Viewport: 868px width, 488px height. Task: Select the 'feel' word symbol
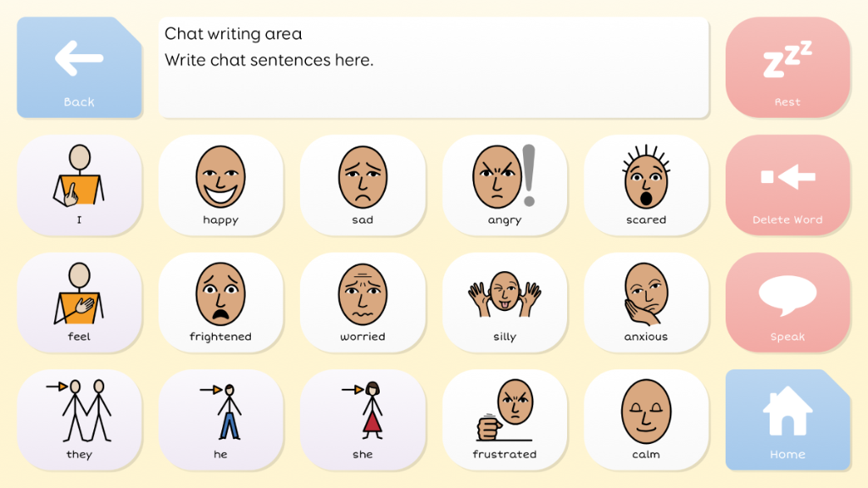79,302
